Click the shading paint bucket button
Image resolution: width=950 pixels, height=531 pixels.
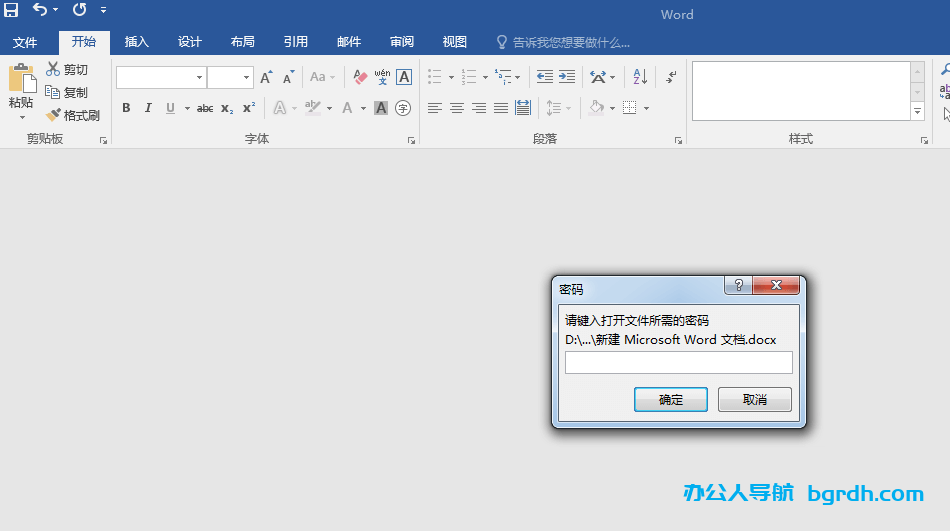coord(597,108)
